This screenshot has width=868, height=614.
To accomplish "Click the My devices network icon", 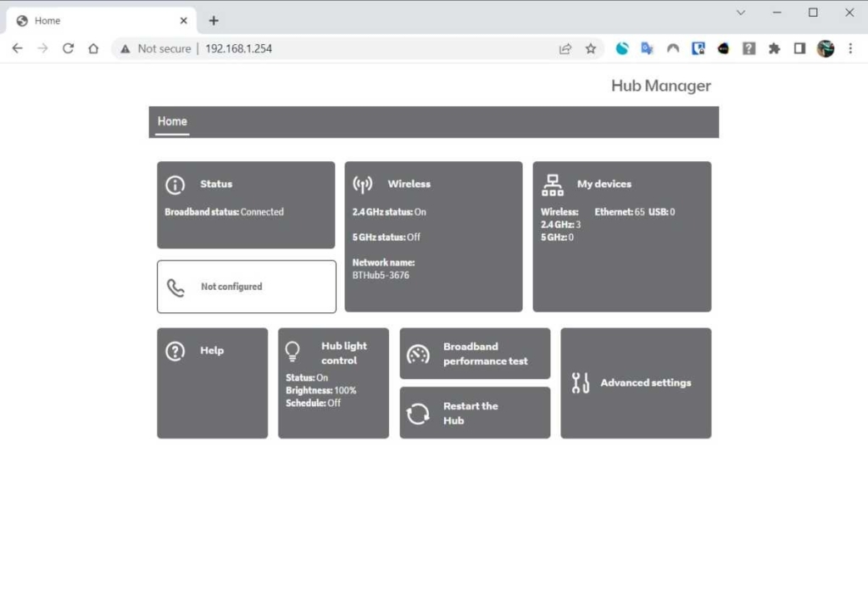I will 553,184.
